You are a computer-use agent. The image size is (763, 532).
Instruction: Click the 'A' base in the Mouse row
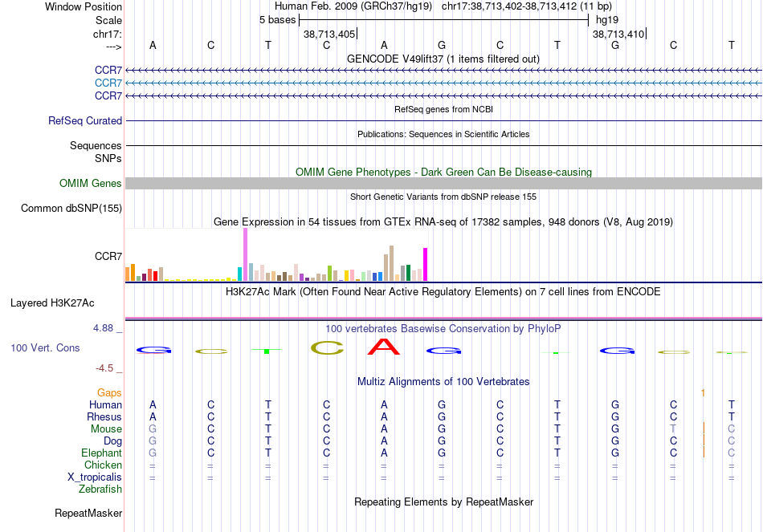click(384, 429)
